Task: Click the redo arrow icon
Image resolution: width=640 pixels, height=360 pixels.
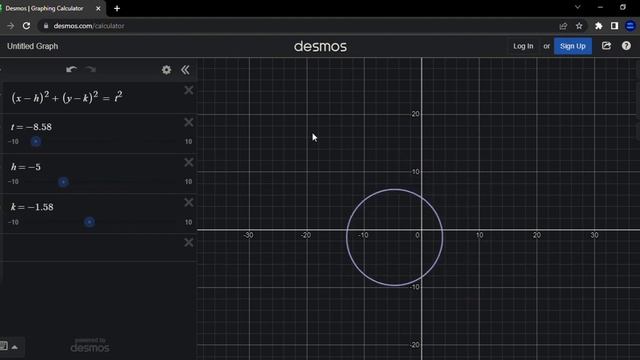Action: pyautogui.click(x=91, y=69)
